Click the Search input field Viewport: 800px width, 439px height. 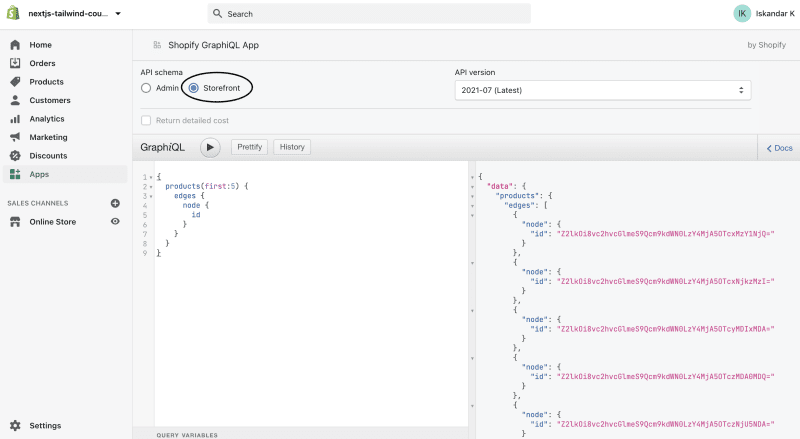click(369, 14)
